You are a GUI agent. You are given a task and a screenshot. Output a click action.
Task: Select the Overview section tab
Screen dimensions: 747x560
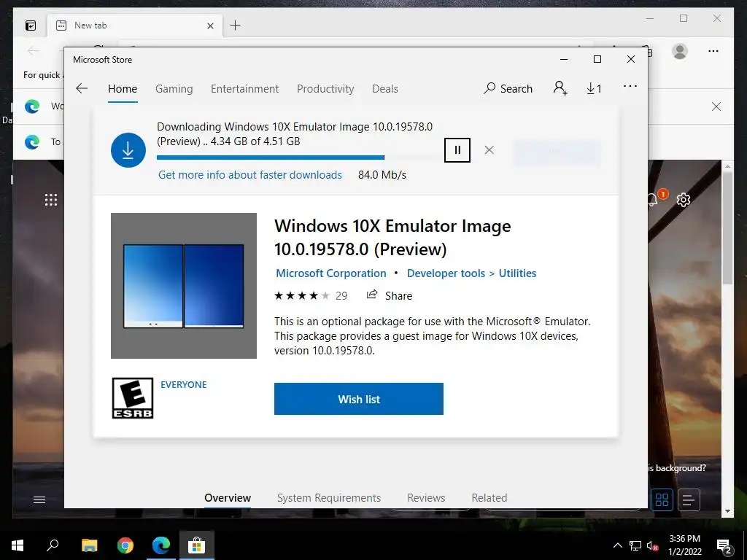(x=228, y=498)
